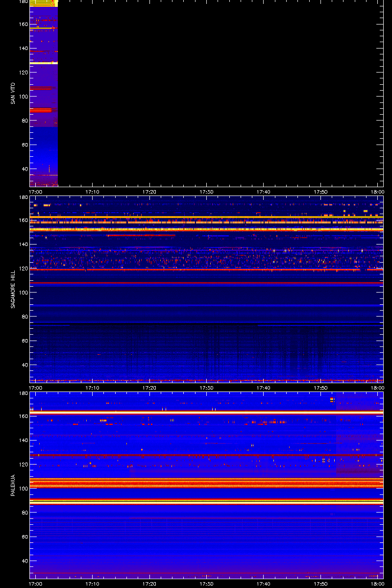The width and height of the screenshot is (392, 588).
Task: Pick the 140 tick on Palehua axis
Action: point(23,441)
